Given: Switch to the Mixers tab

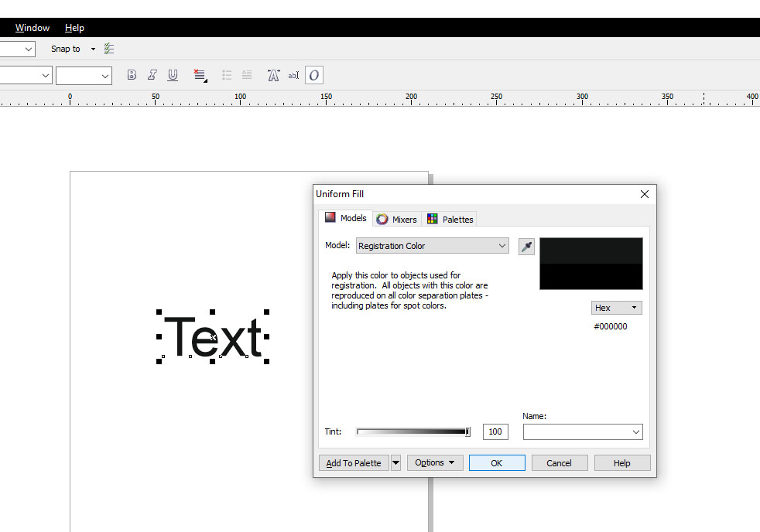Looking at the screenshot, I should point(397,220).
